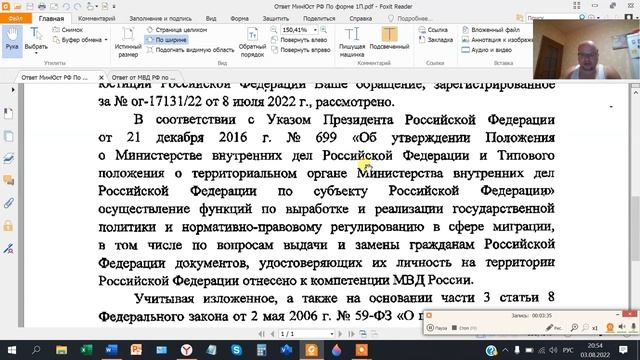Choose Страница целиком fit page
The height and width of the screenshot is (360, 640).
point(177,30)
